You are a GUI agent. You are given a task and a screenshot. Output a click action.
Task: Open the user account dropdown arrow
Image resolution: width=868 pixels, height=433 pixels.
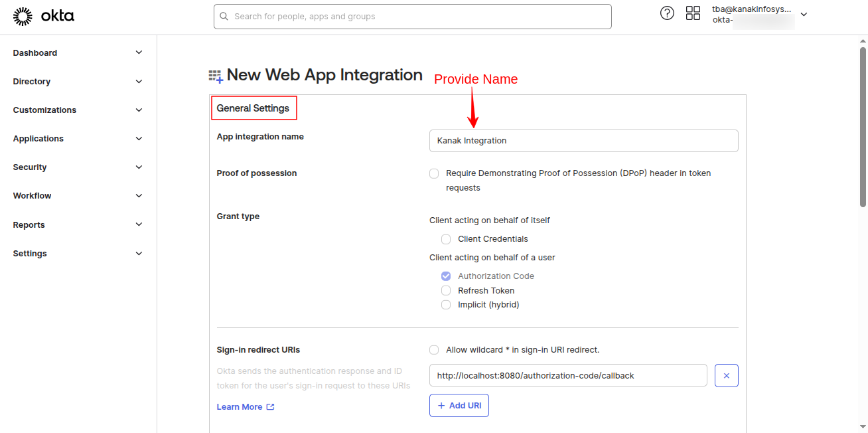click(804, 14)
